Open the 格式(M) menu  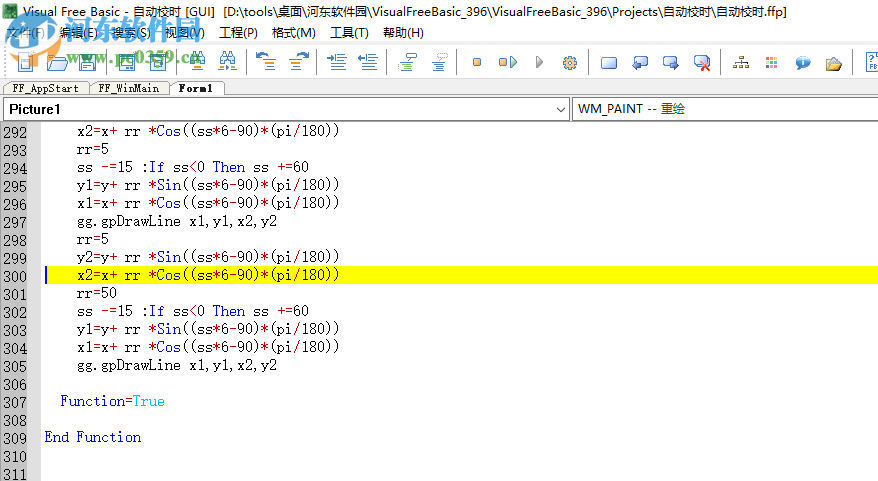293,33
